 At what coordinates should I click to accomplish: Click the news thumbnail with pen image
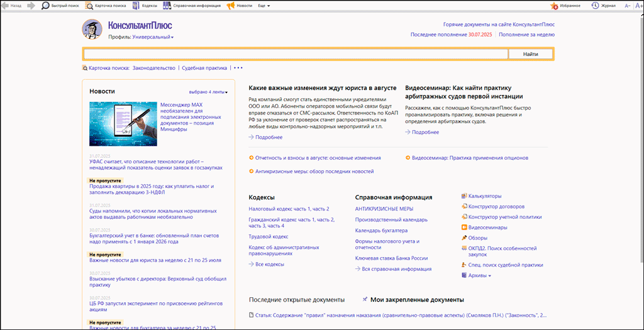click(x=123, y=124)
